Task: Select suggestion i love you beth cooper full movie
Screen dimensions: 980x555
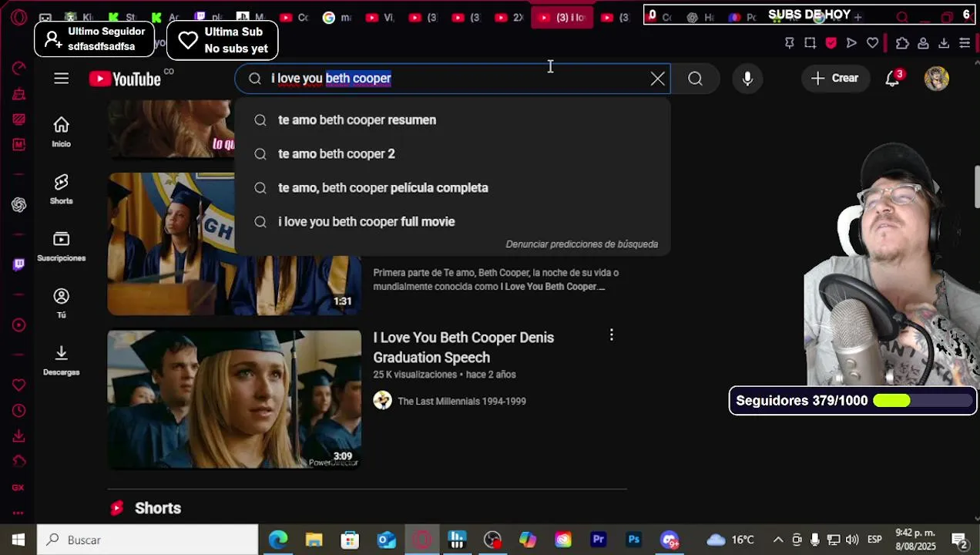Action: point(452,222)
